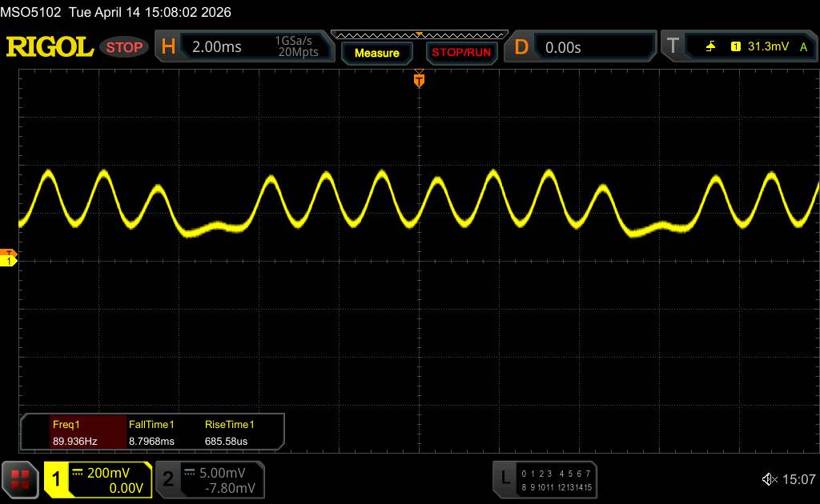Tap the horizontal timebase H icon
Viewport: 820px width, 504px height.
click(168, 47)
